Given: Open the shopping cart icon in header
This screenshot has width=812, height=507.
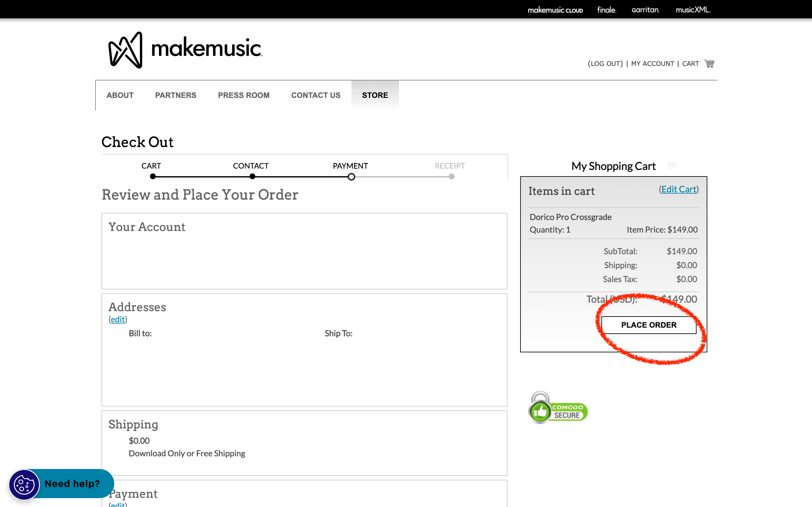Looking at the screenshot, I should coord(709,63).
